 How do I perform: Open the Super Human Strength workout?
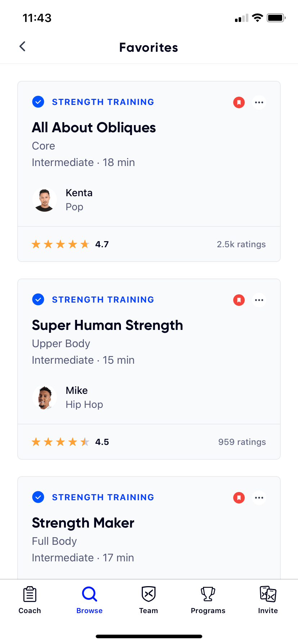107,326
